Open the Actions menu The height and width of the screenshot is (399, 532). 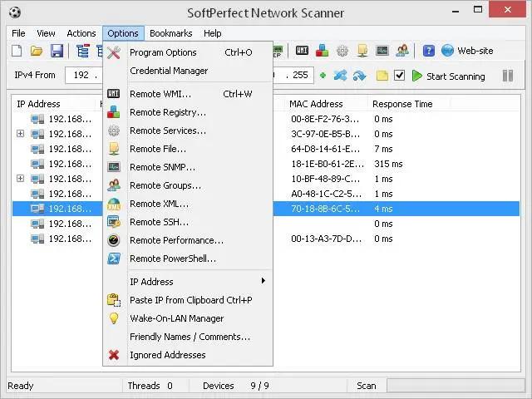tap(81, 33)
